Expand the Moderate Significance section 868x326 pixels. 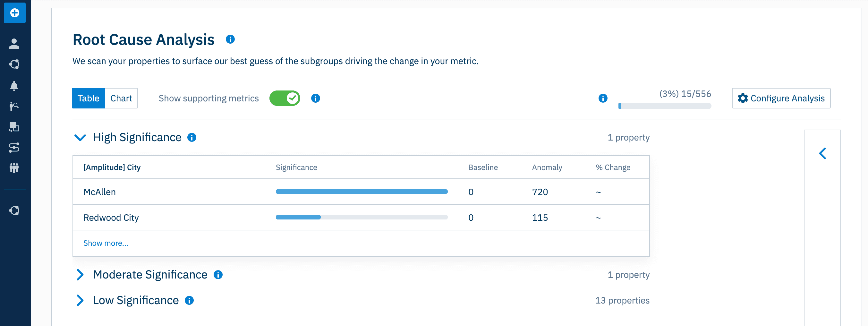click(80, 275)
